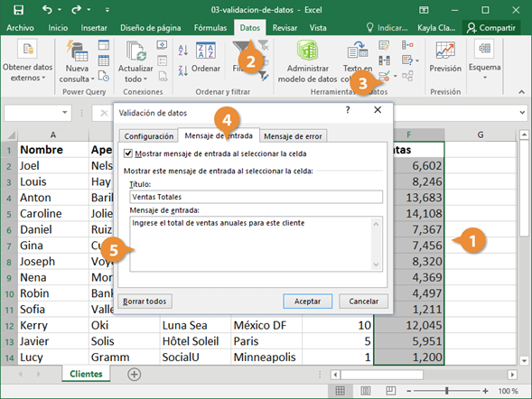Image resolution: width=532 pixels, height=399 pixels.
Task: Open the Revisar tab
Action: 285,28
